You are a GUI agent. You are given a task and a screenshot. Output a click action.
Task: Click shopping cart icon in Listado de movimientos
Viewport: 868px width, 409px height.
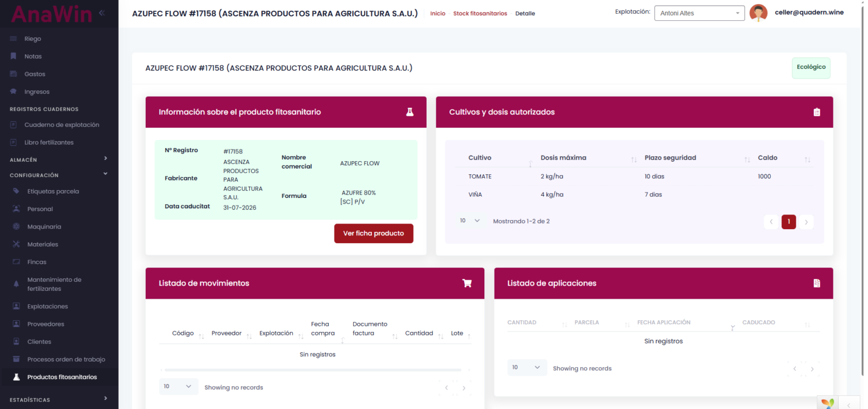(467, 283)
